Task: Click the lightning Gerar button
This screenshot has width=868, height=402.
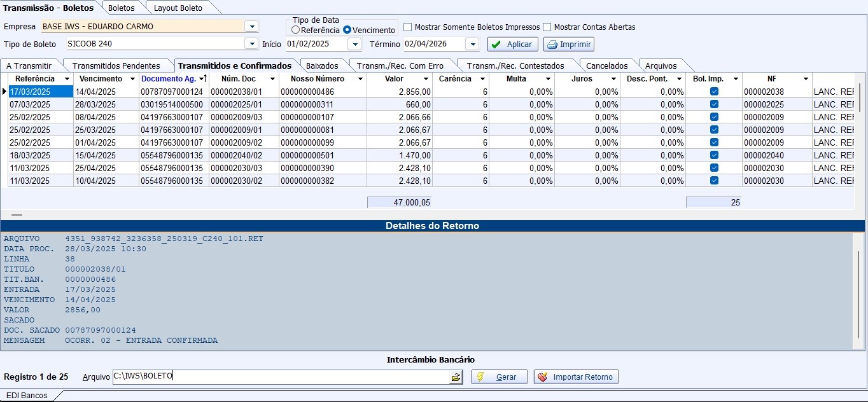Action: 499,377
